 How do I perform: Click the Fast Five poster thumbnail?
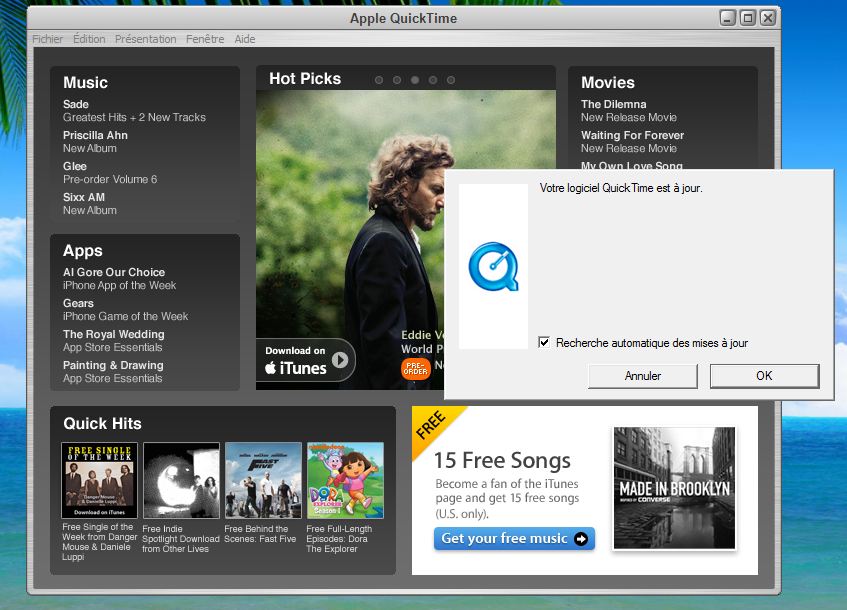263,480
